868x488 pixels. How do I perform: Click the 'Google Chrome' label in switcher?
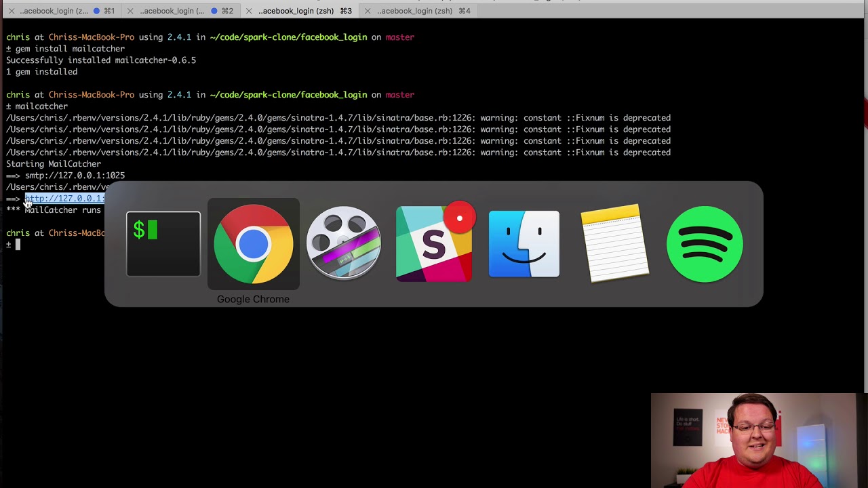click(253, 299)
